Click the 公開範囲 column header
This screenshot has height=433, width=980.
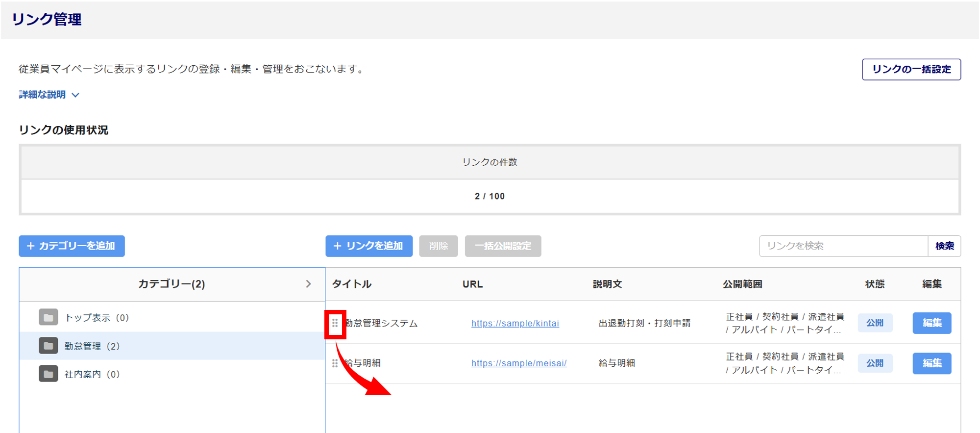[742, 284]
